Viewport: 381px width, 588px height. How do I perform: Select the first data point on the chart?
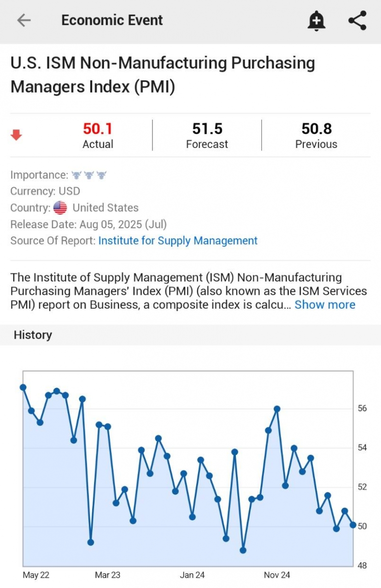(23, 387)
